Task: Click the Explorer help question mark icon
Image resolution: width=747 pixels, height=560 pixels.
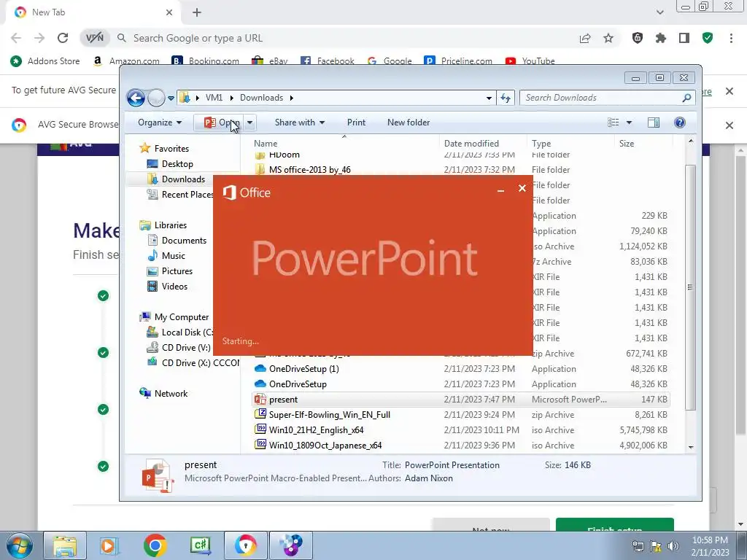Action: pyautogui.click(x=680, y=122)
